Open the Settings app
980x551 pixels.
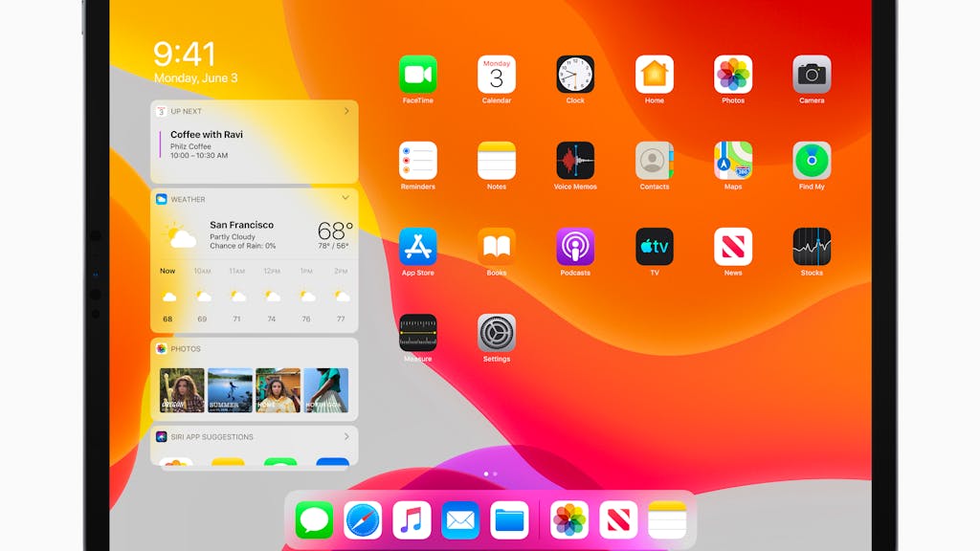(497, 331)
